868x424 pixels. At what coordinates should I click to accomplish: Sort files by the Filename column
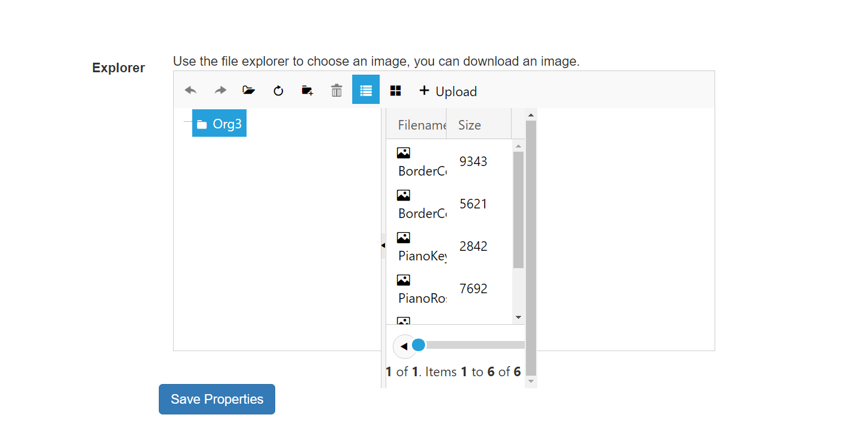tap(421, 125)
